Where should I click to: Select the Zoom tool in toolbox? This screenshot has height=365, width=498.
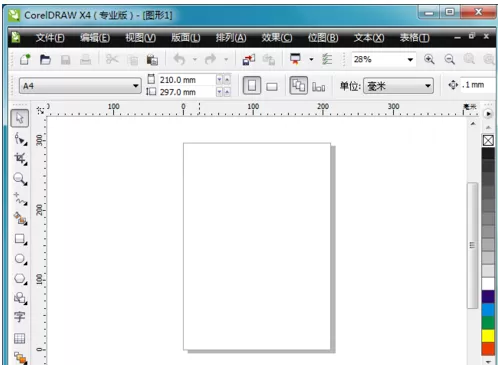click(x=20, y=179)
